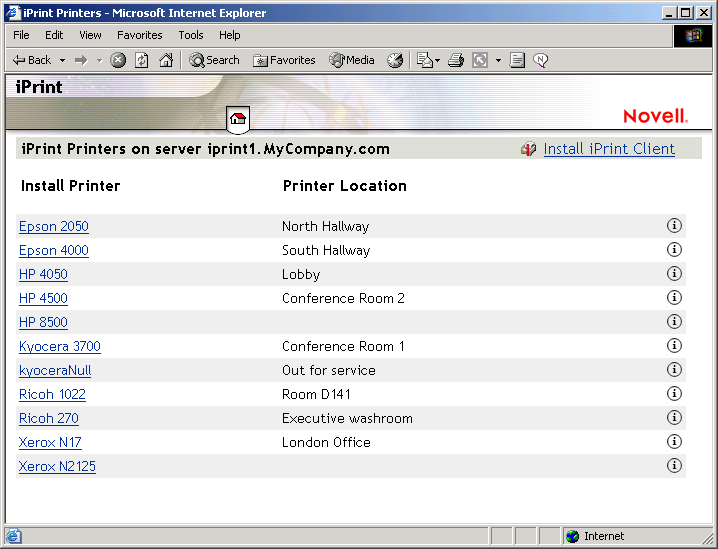Screen dimensions: 718x549
Task: Show info icon for Xerox N2125
Action: point(674,465)
